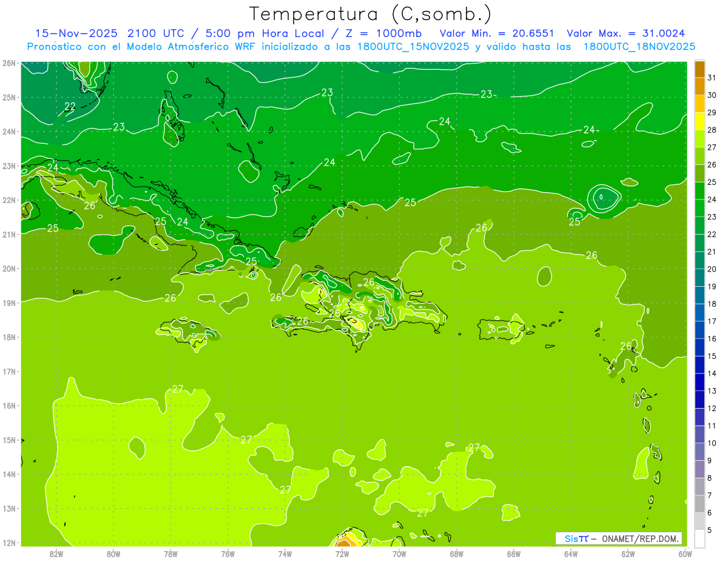Click the "78W" longitude axis label

tap(170, 554)
